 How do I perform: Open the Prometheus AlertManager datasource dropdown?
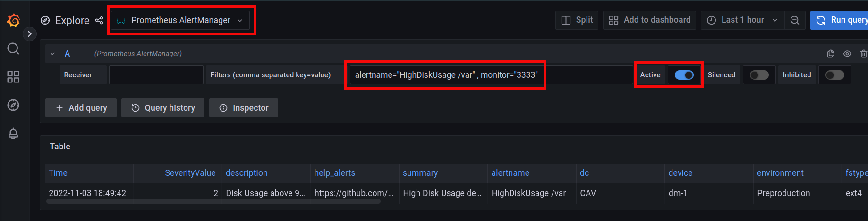pyautogui.click(x=180, y=20)
